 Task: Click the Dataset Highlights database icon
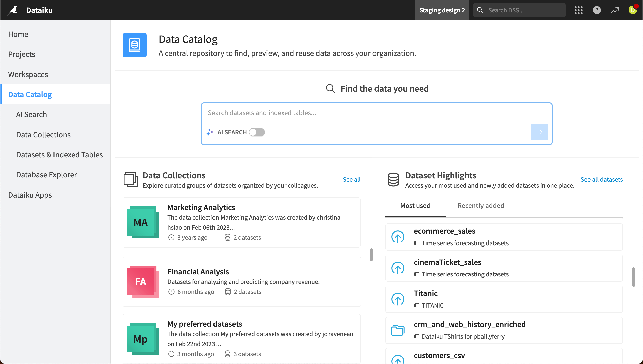[x=393, y=179]
